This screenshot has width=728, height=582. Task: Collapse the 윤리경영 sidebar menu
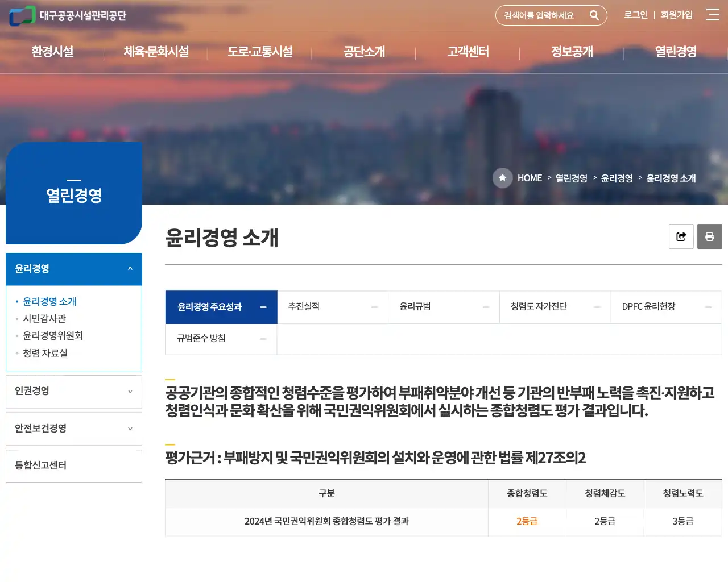click(x=73, y=269)
